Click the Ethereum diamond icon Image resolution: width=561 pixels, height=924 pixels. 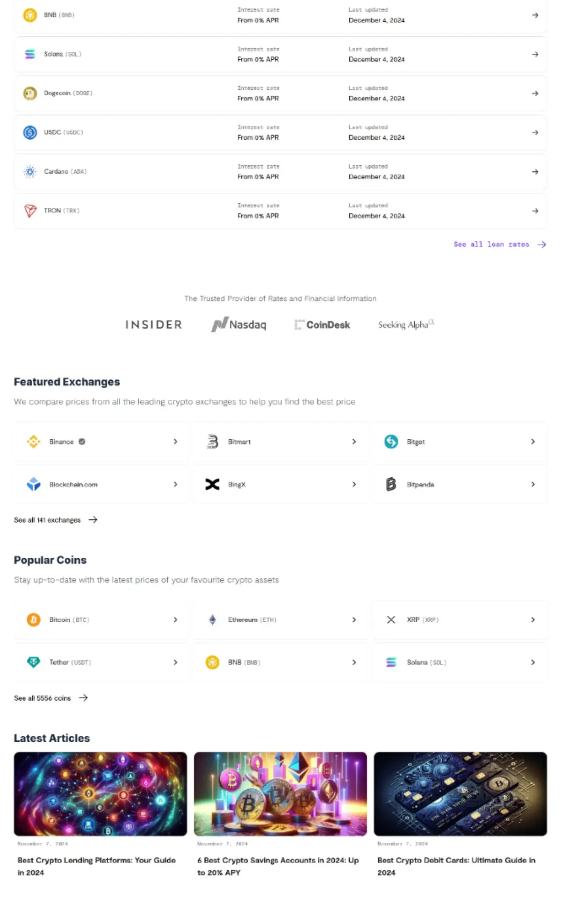[x=212, y=620]
